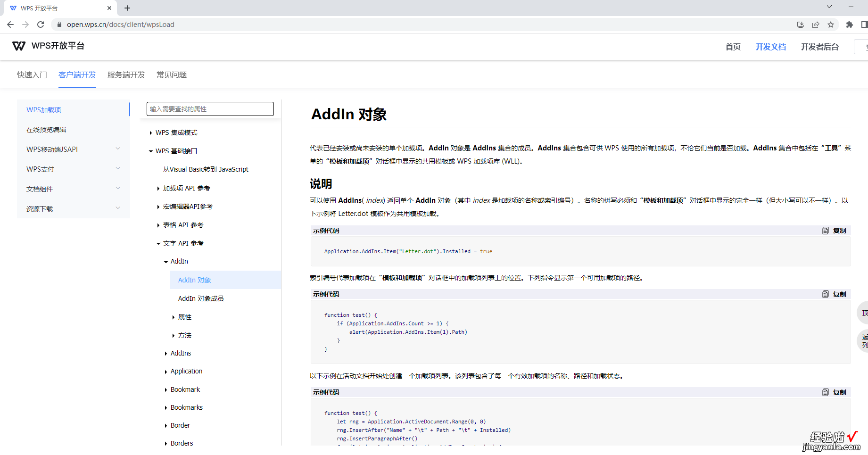
Task: Reload the page with the refresh icon
Action: (x=41, y=25)
